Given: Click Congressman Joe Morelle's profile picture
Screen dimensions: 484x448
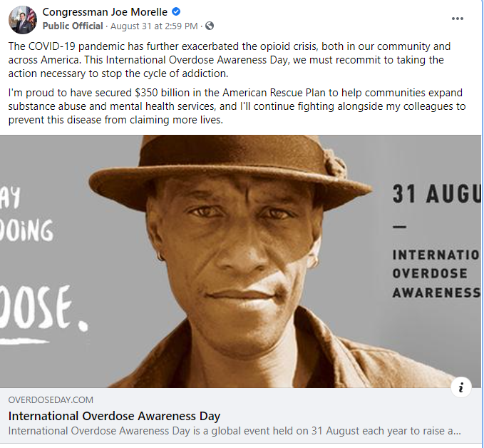Looking at the screenshot, I should (x=21, y=19).
